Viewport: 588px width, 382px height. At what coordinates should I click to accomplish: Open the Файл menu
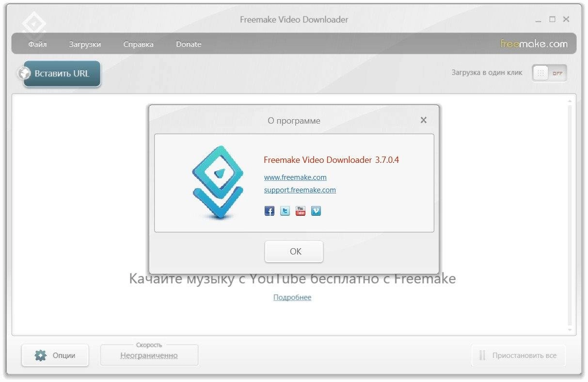click(37, 44)
